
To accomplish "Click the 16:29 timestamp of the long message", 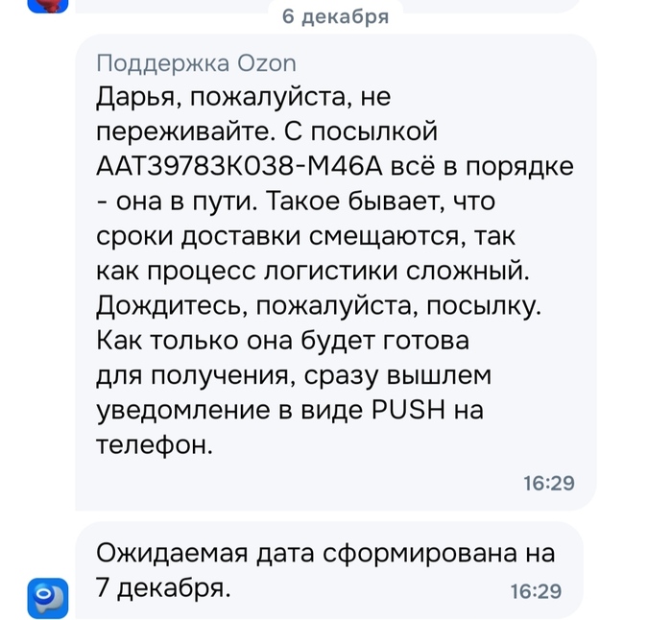I will (548, 483).
